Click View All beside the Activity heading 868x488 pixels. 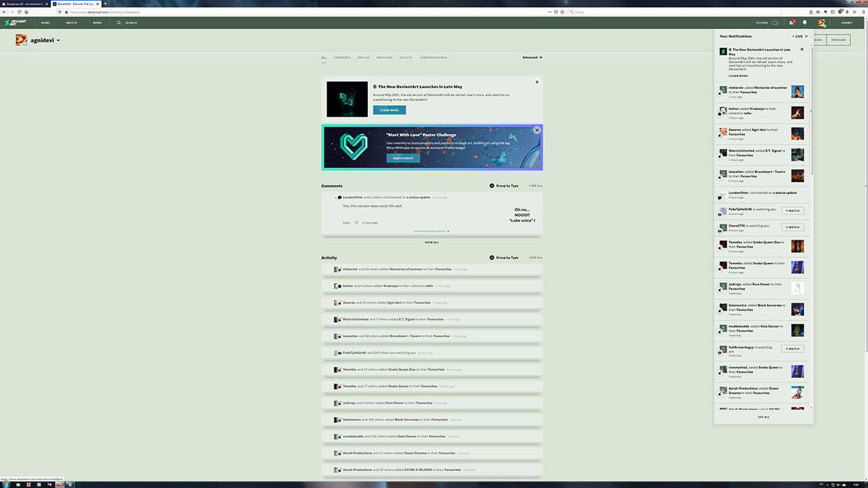pyautogui.click(x=536, y=258)
